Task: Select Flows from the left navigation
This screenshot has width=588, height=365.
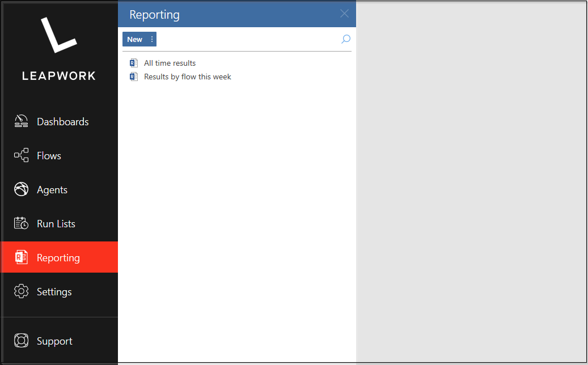Action: pos(49,155)
